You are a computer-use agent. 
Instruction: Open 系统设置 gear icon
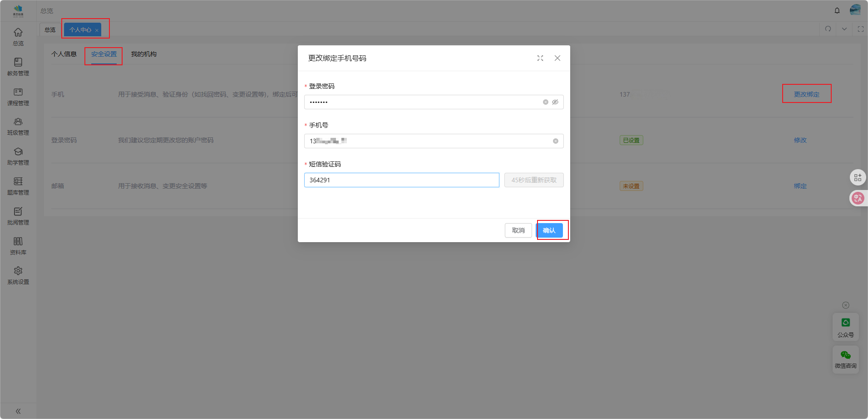[18, 271]
